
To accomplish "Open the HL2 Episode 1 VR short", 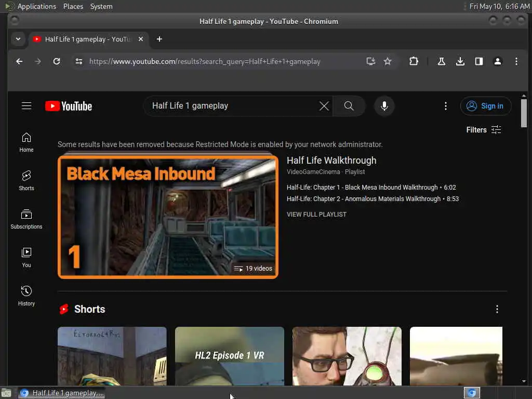I will 229,356.
